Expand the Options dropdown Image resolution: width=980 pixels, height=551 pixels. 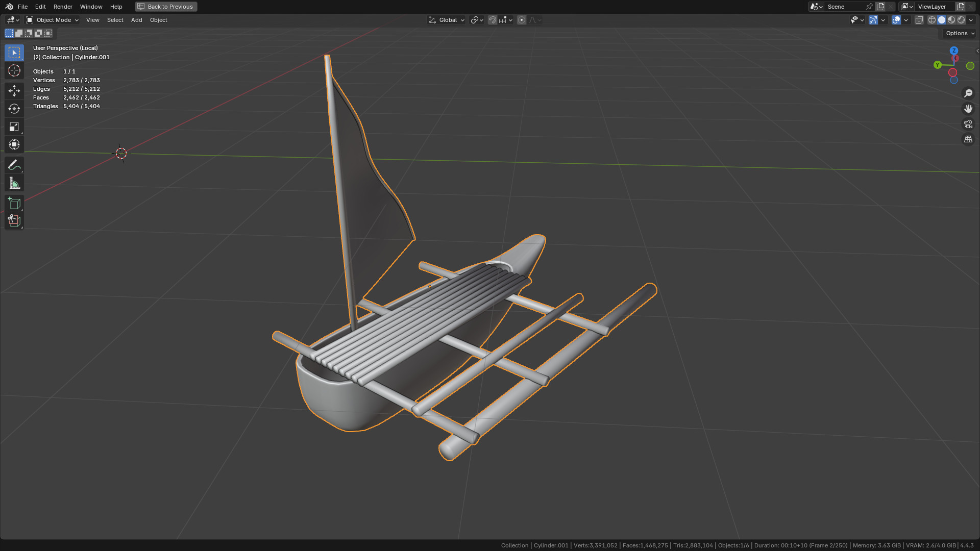[x=960, y=33]
